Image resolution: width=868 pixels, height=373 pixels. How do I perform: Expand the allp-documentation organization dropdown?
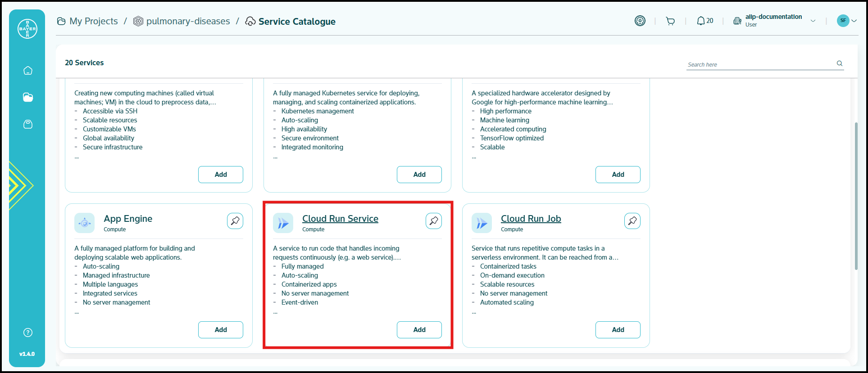click(813, 21)
